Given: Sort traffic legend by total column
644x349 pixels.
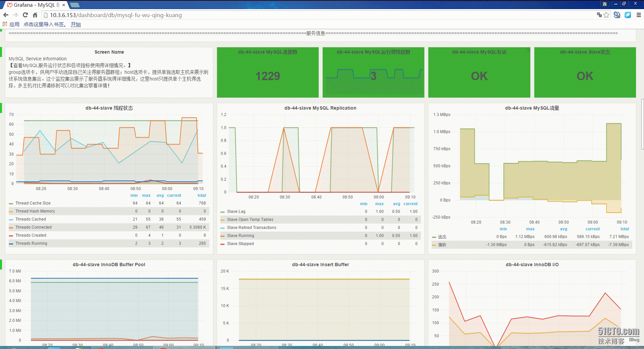Looking at the screenshot, I should pyautogui.click(x=625, y=229).
